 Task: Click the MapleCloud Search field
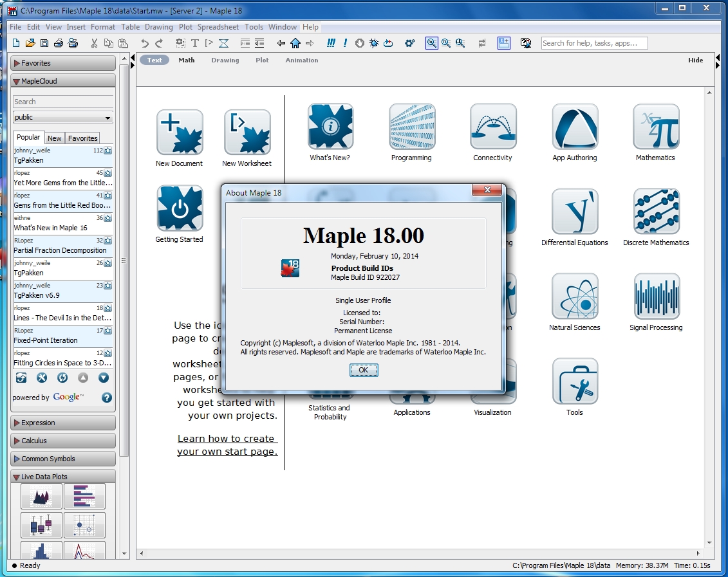pyautogui.click(x=63, y=102)
